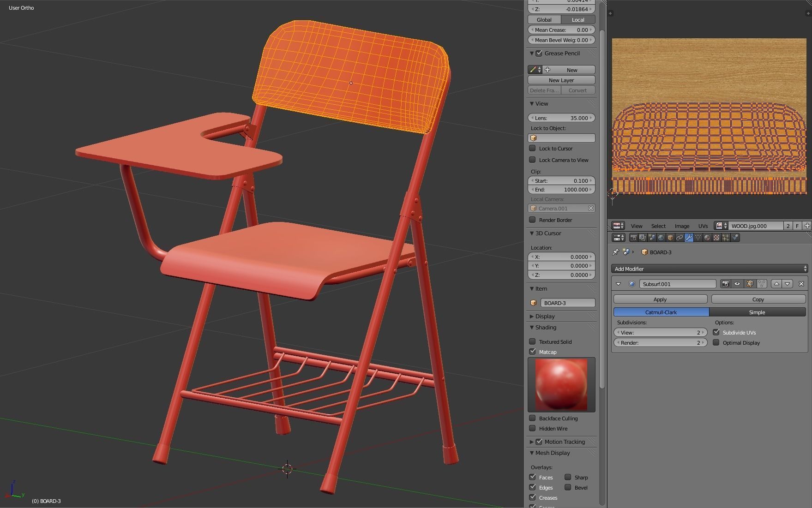Collapse the 3D Cursor panel
This screenshot has width=812, height=508.
point(532,233)
